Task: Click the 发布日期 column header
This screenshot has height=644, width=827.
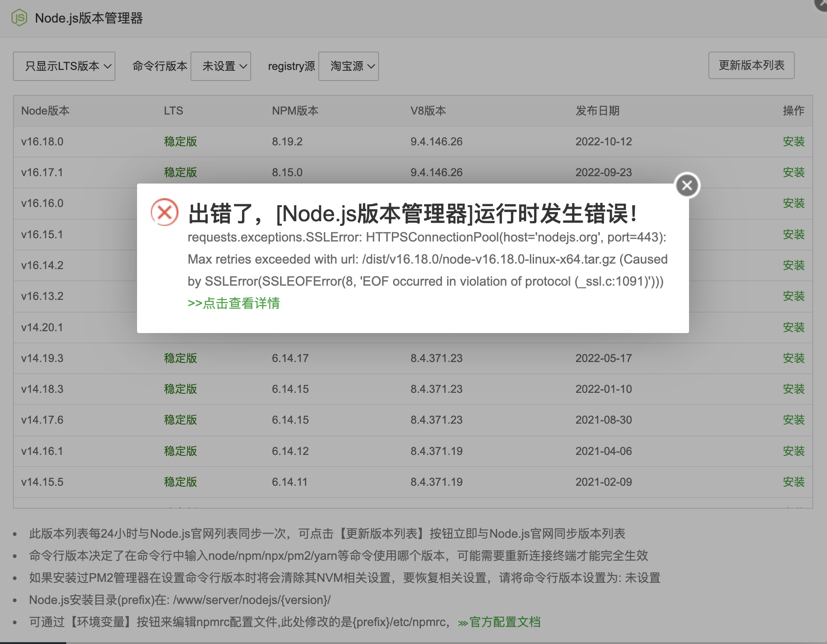Action: [x=597, y=111]
